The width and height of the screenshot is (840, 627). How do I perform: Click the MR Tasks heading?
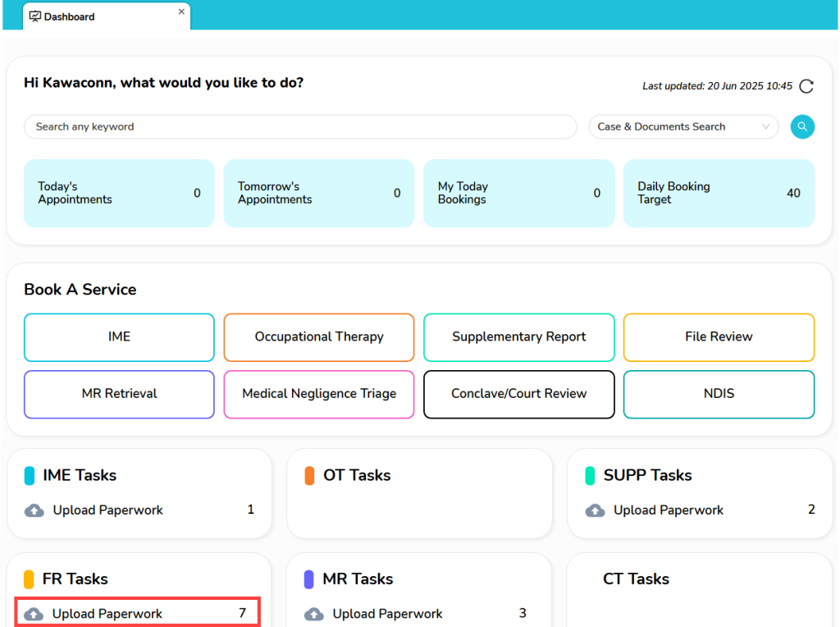358,579
